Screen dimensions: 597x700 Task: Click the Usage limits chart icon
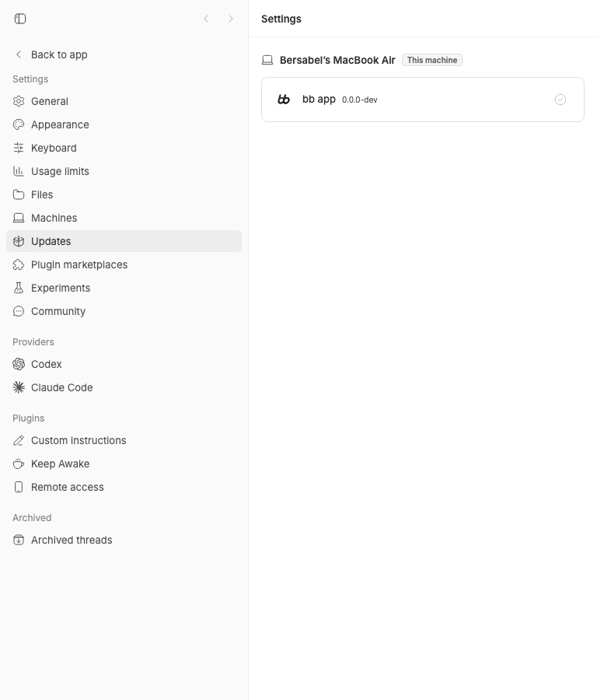pyautogui.click(x=19, y=171)
